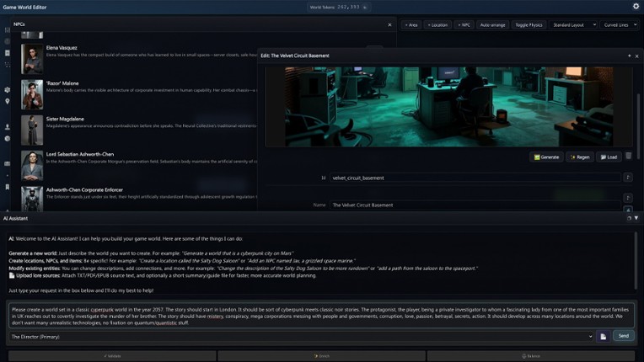Close the NPCs panel with the X

[x=389, y=24]
